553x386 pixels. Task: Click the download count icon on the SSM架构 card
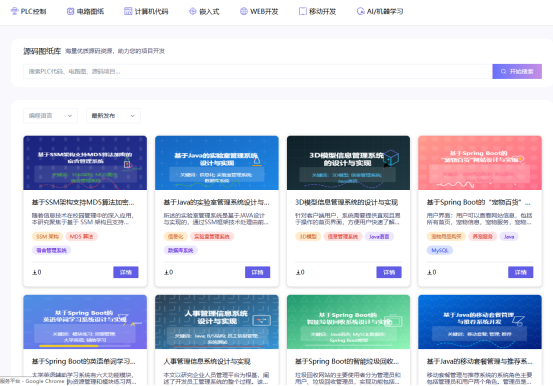tap(34, 272)
